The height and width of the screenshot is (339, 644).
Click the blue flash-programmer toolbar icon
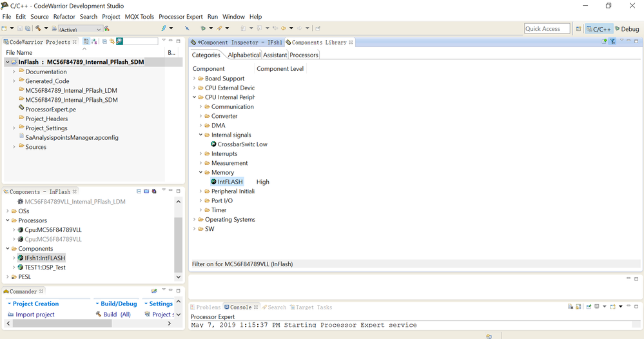[x=164, y=28]
